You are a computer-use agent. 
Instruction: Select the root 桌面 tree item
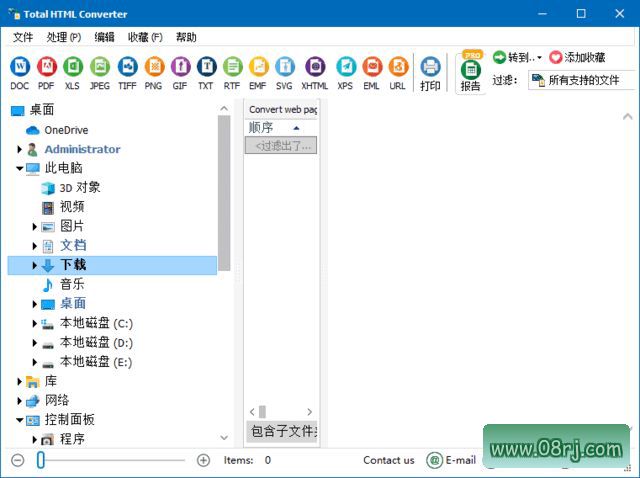pos(33,110)
